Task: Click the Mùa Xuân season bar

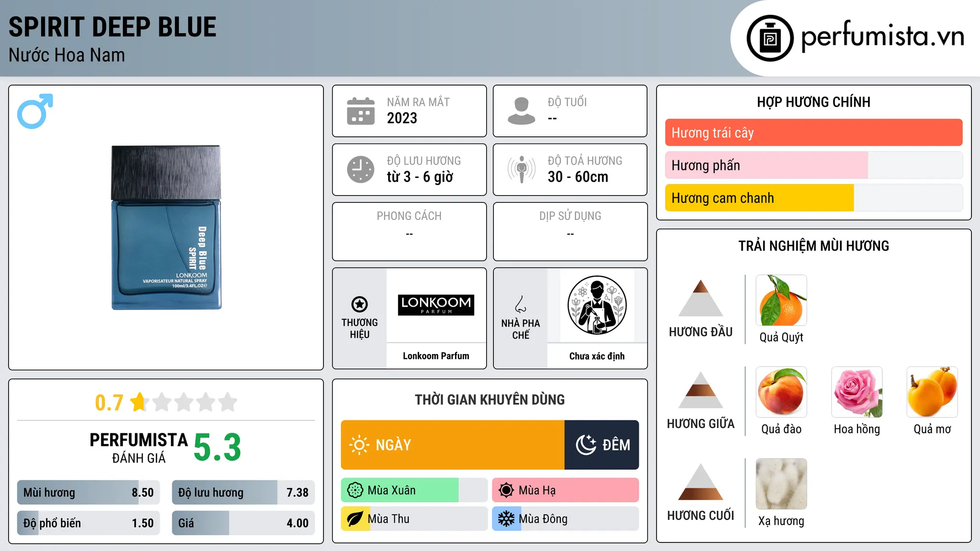Action: [x=414, y=490]
